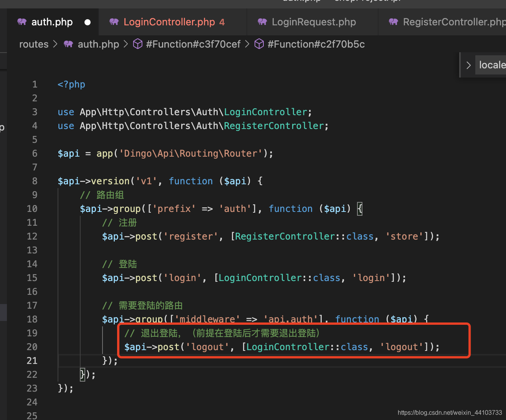Click line number 1 in the gutter
Viewport: 506px width, 420px height.
35,84
